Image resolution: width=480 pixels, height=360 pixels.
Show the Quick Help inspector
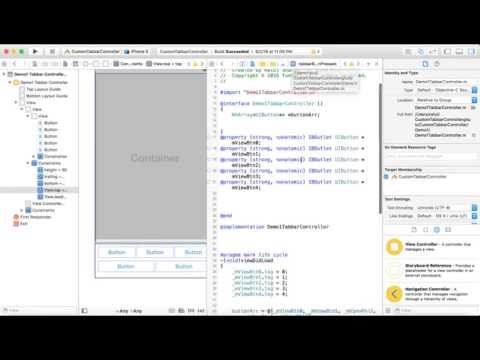[x=437, y=64]
